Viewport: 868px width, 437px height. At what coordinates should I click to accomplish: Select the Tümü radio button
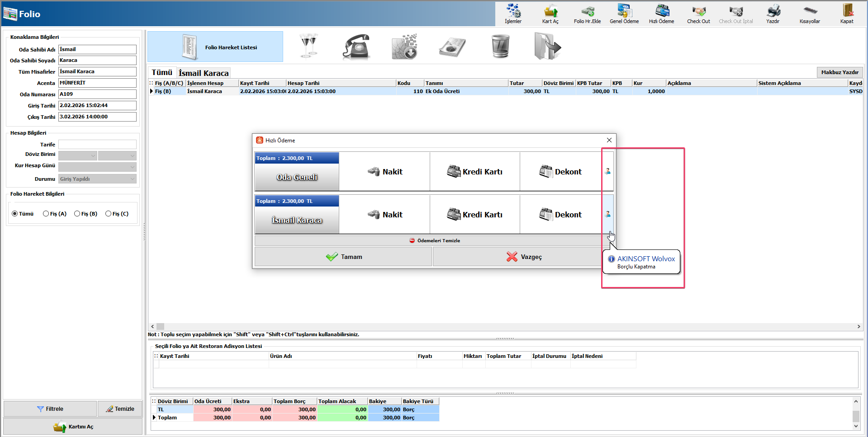tap(15, 214)
